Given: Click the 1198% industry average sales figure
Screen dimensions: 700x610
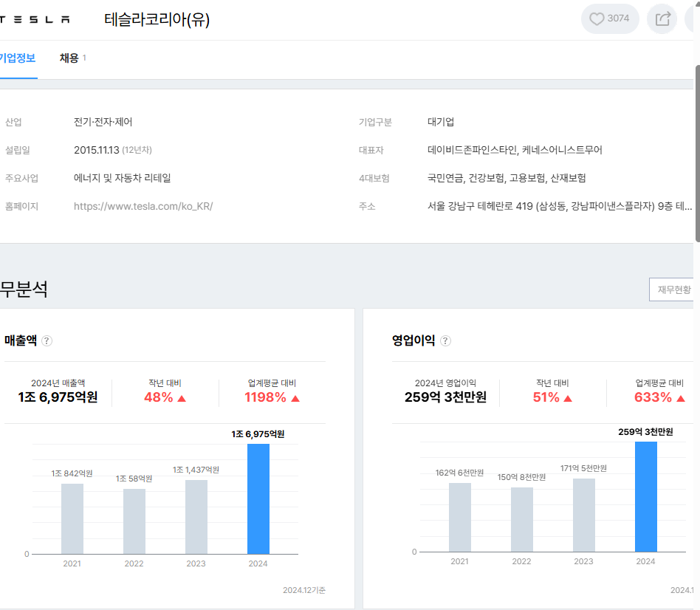Looking at the screenshot, I should pos(265,397).
